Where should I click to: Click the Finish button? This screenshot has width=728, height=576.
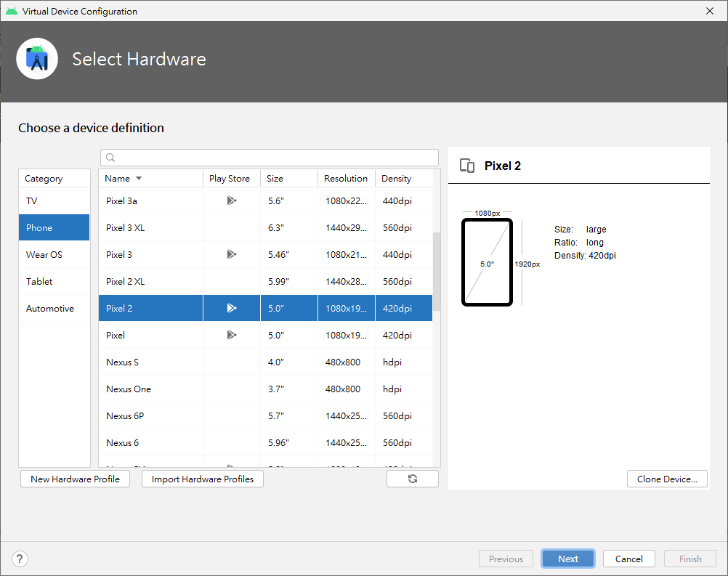690,559
